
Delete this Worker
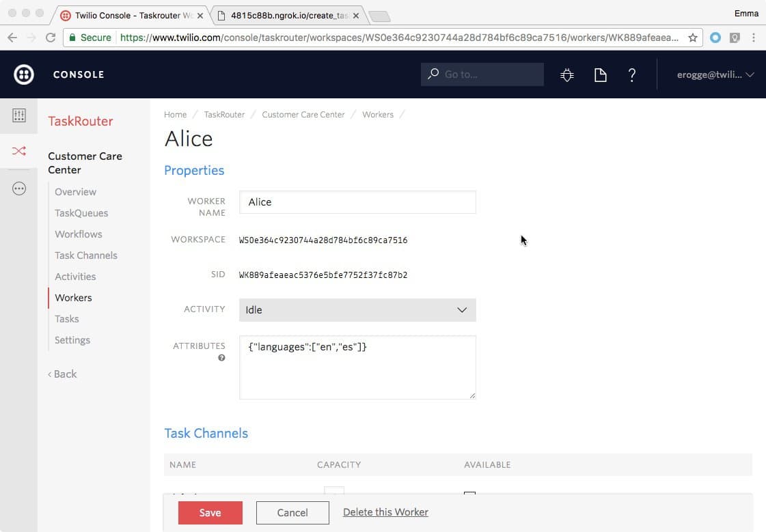[385, 512]
